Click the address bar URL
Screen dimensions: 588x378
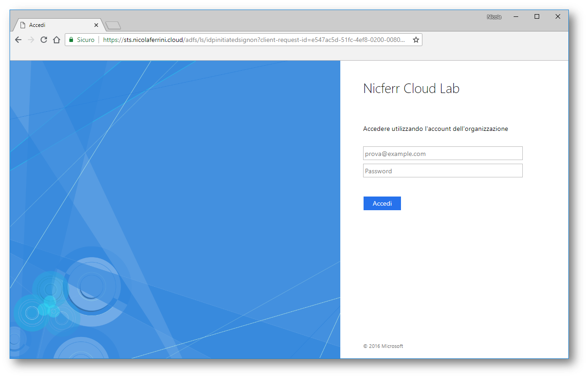254,40
